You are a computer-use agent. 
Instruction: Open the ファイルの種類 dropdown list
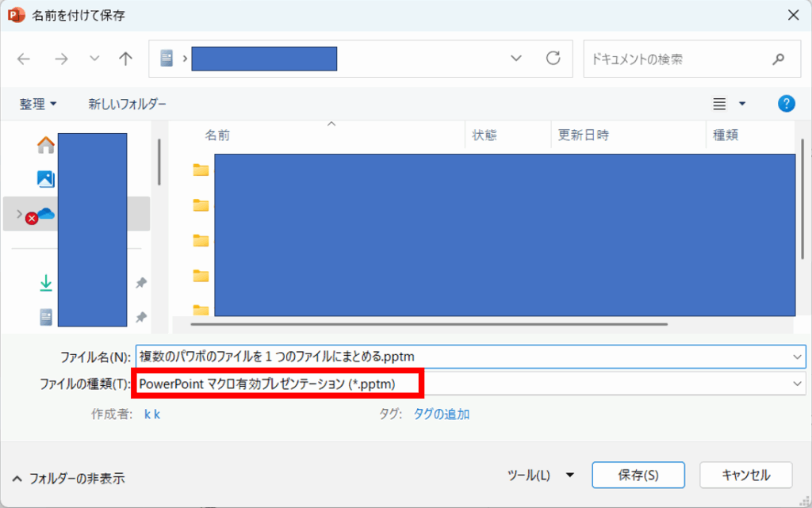(x=797, y=384)
